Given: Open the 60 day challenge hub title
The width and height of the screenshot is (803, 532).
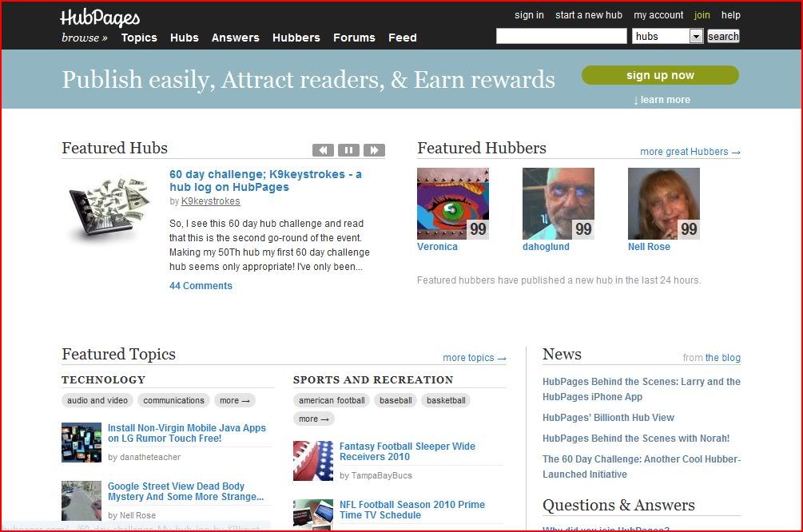Looking at the screenshot, I should pyautogui.click(x=265, y=181).
